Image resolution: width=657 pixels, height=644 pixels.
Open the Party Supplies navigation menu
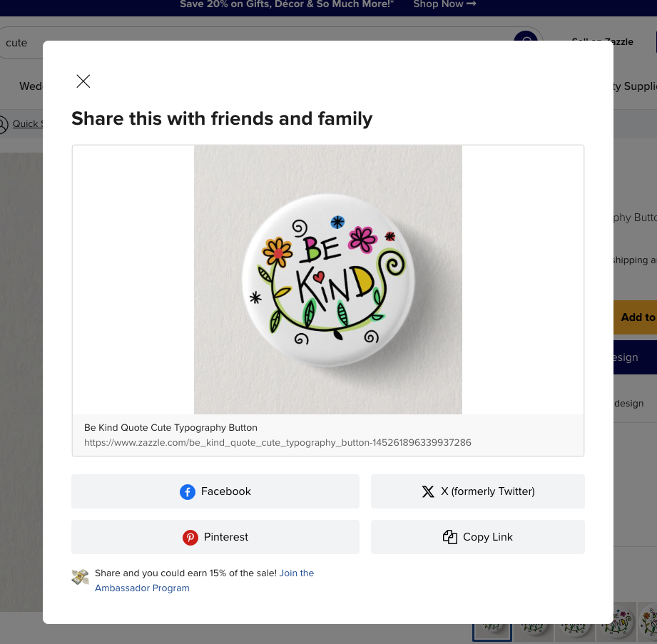point(635,86)
